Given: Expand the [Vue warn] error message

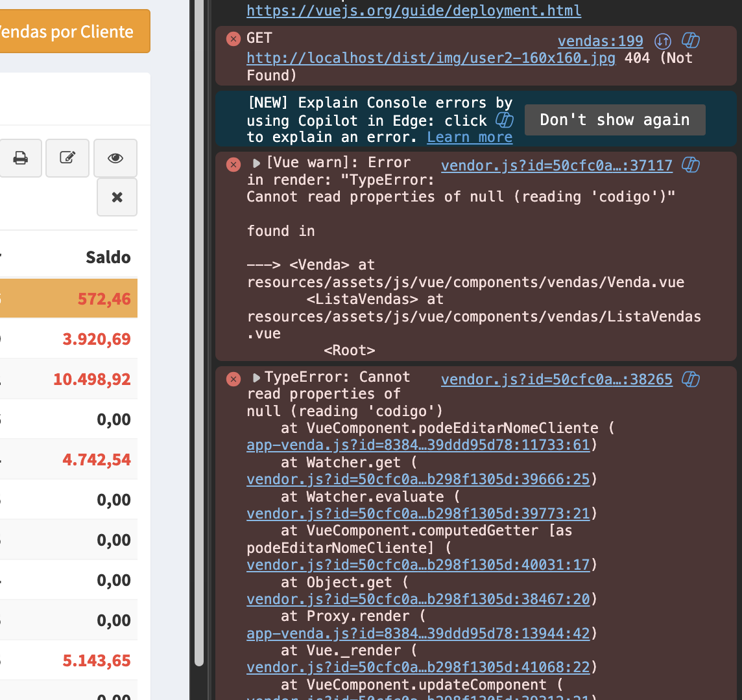Looking at the screenshot, I should [x=257, y=163].
